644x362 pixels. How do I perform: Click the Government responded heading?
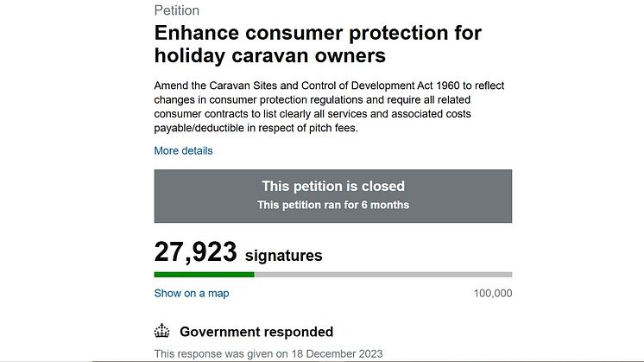pyautogui.click(x=256, y=332)
